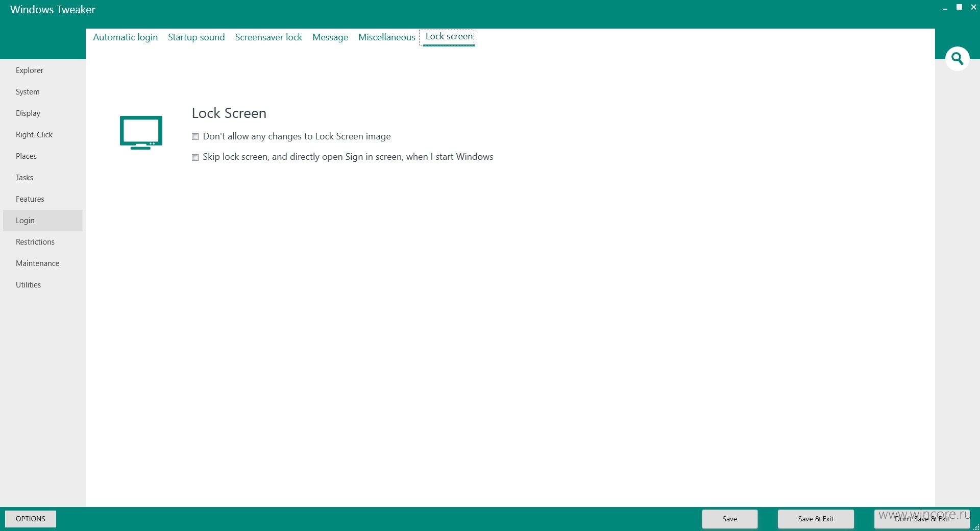Open Explorer section in sidebar
The width and height of the screenshot is (980, 531).
click(43, 70)
